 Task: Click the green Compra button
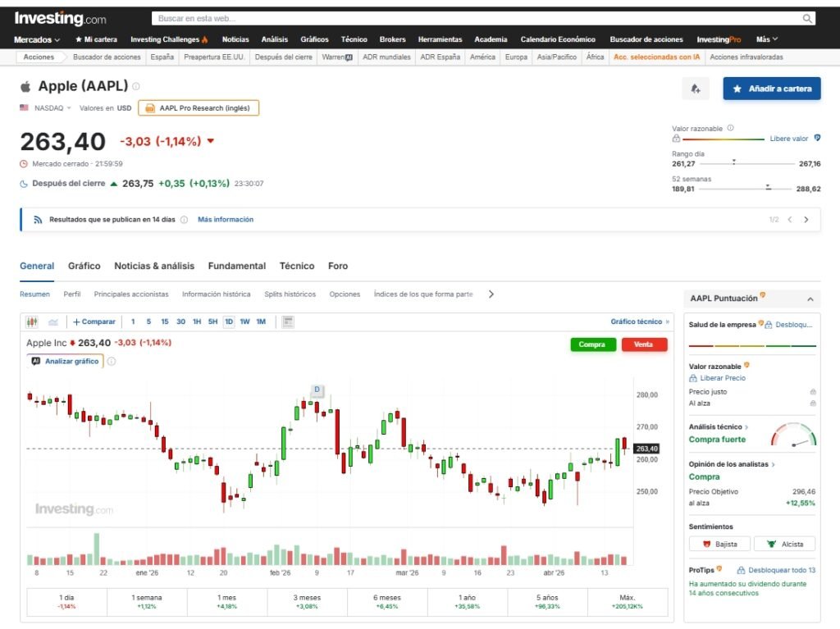coord(593,344)
